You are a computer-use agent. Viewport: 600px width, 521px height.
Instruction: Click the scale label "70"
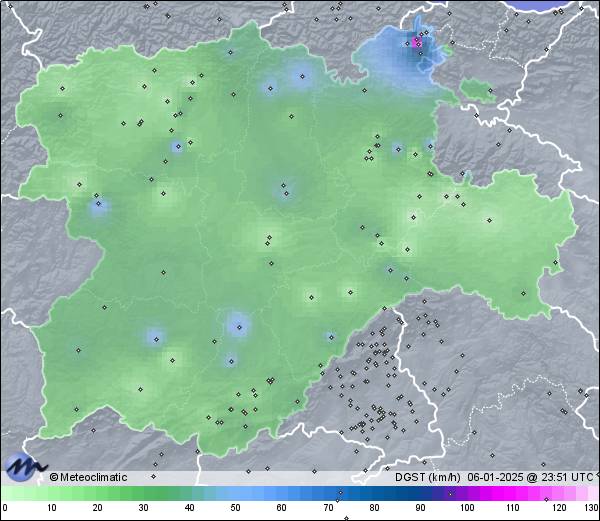click(x=328, y=508)
